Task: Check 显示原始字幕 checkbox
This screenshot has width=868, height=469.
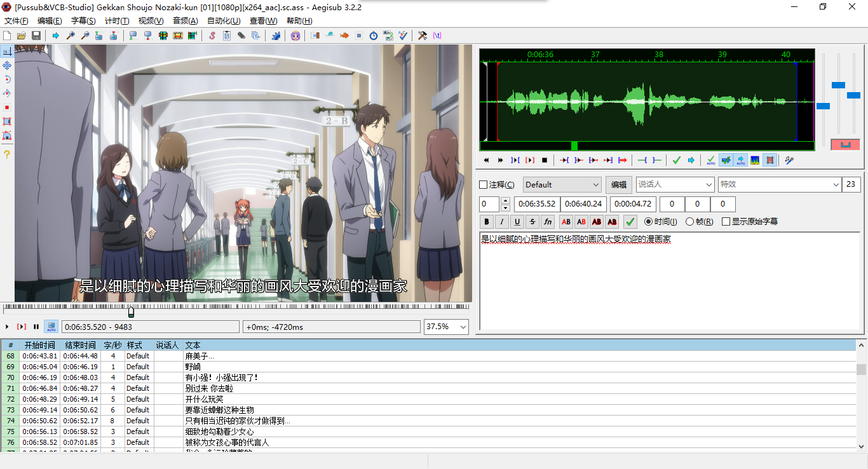Action: tap(726, 222)
